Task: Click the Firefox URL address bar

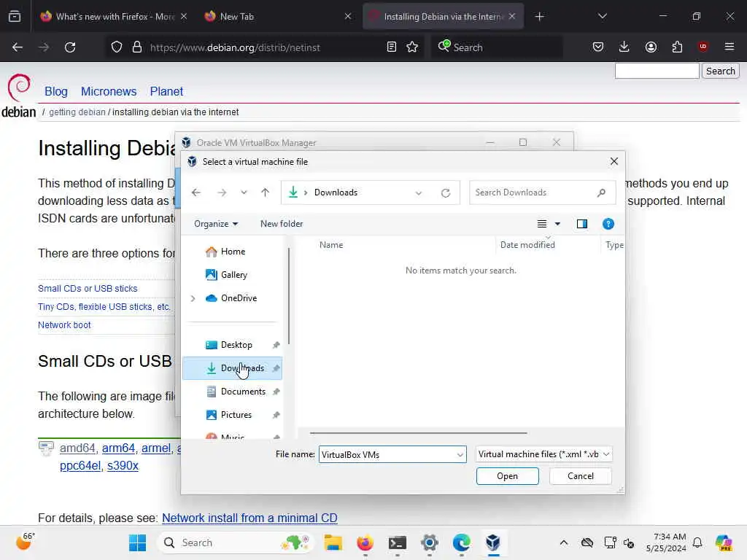Action: coord(264,47)
